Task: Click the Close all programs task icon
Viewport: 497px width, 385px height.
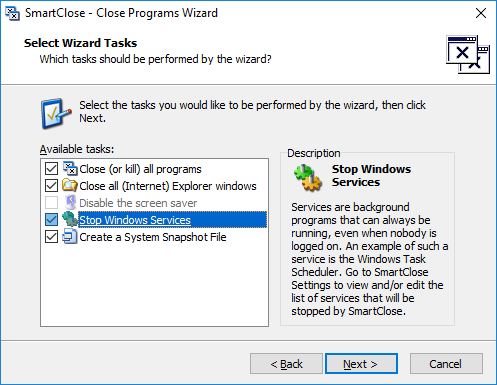Action: (70, 169)
